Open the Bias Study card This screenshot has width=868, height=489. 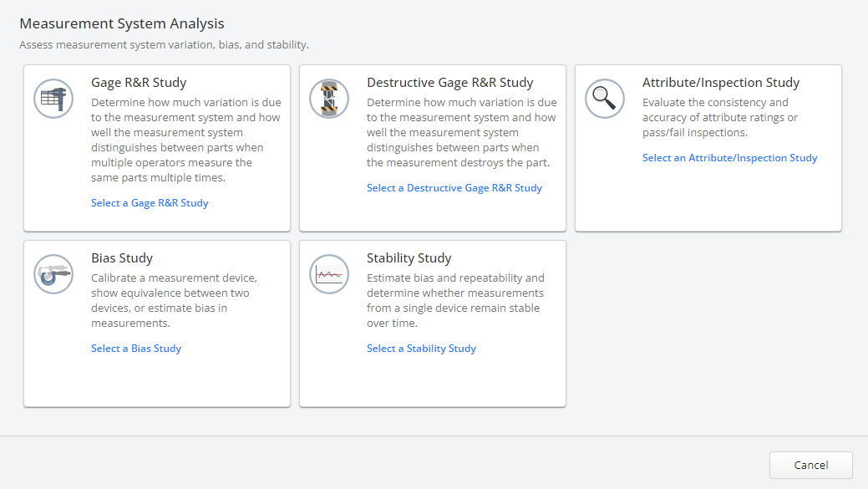point(157,323)
